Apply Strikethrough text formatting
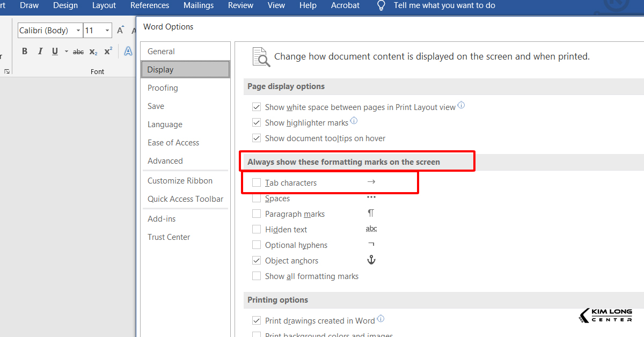This screenshot has height=337, width=644. [78, 52]
